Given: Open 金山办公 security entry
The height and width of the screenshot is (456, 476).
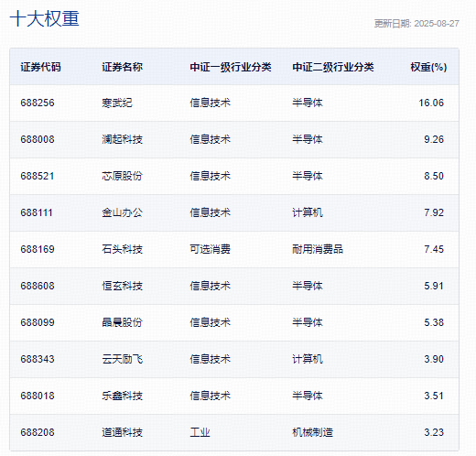Looking at the screenshot, I should (122, 212).
